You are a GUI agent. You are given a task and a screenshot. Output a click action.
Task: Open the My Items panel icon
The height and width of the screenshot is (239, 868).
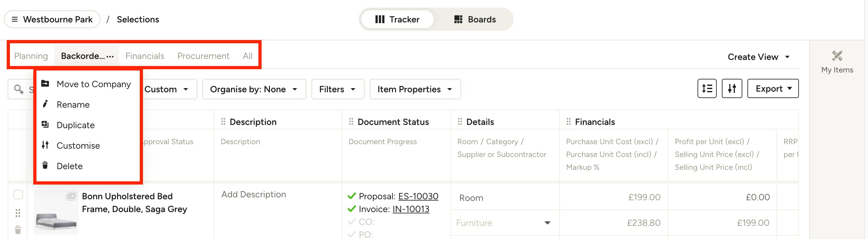pos(837,56)
